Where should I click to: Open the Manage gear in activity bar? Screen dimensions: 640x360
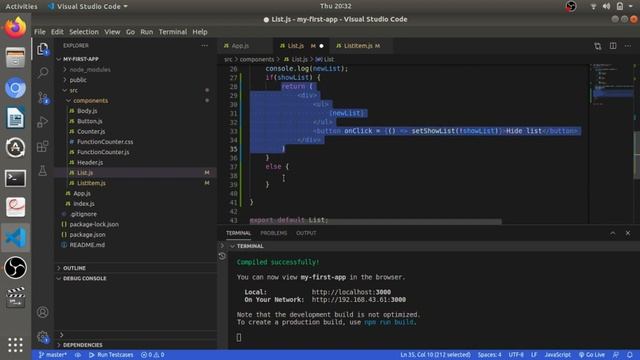[x=43, y=337]
